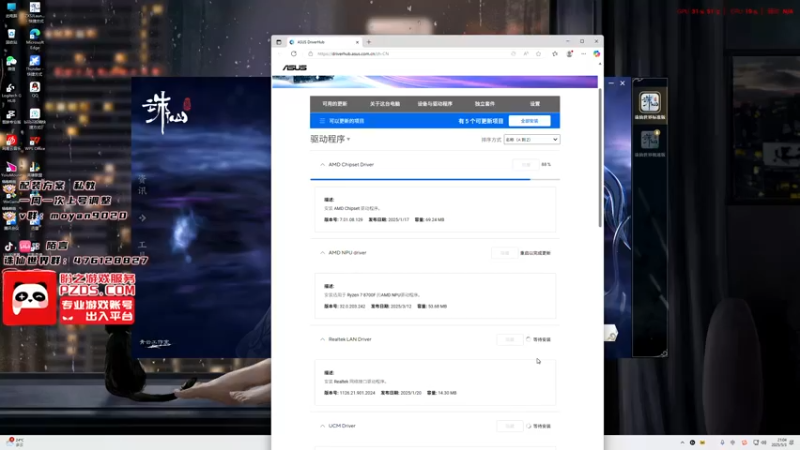Open Logitech G HUB desktop icon

(11, 92)
